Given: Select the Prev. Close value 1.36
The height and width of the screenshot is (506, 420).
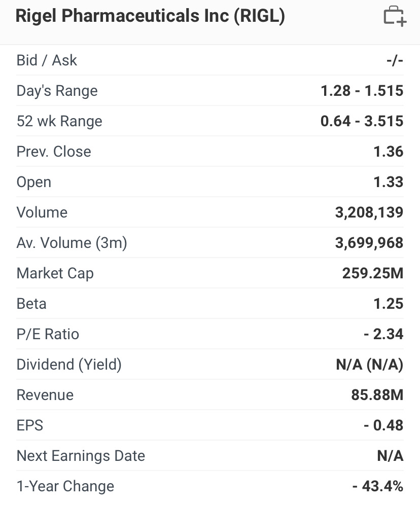Looking at the screenshot, I should pyautogui.click(x=388, y=152).
